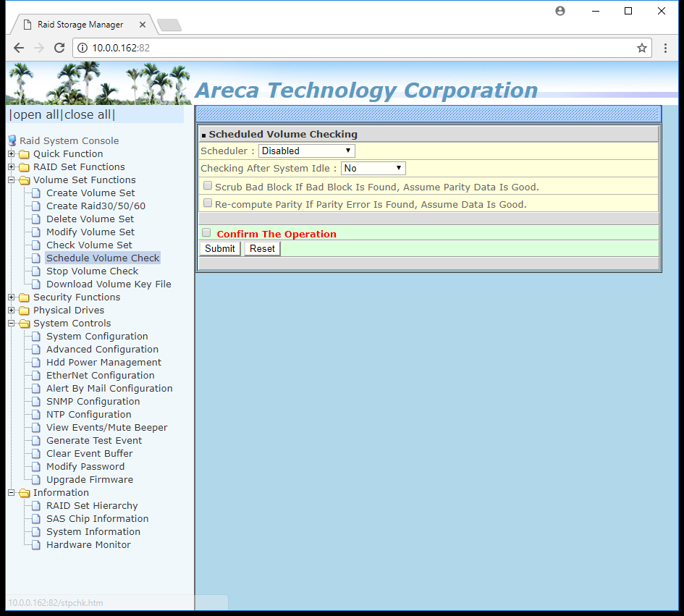Image resolution: width=684 pixels, height=616 pixels.
Task: Open the browser three-dot menu
Action: 665,48
